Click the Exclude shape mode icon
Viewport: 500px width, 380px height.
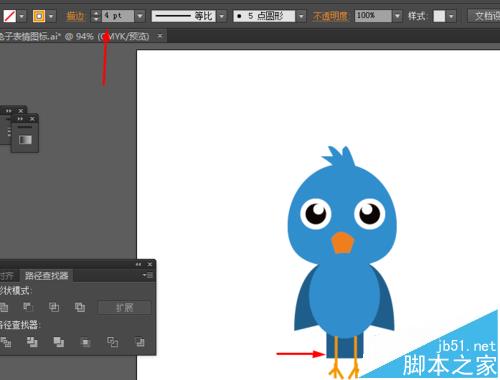[x=80, y=307]
